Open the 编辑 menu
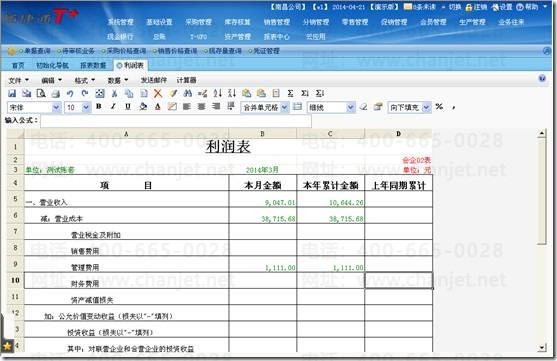The height and width of the screenshot is (361, 557). (x=52, y=81)
